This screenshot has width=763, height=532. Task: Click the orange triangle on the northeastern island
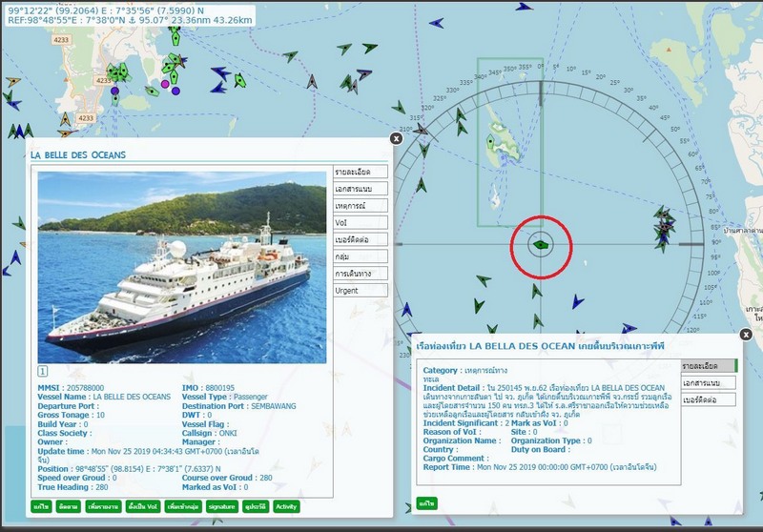tap(670, 50)
